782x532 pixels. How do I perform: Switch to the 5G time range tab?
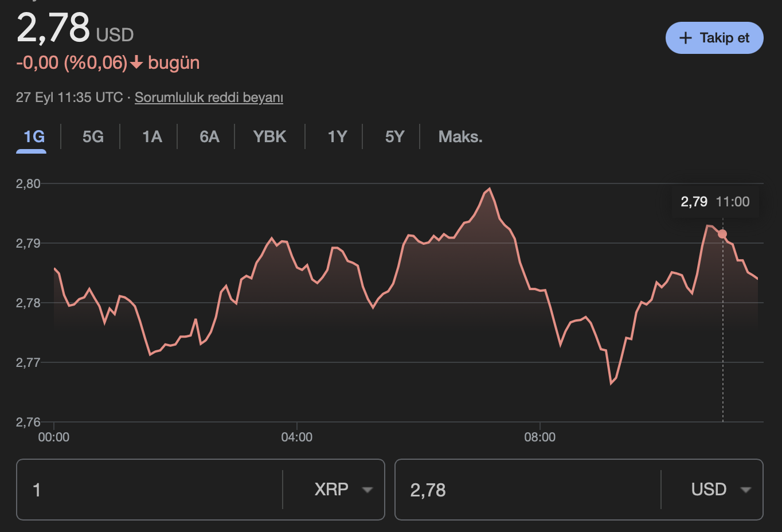point(93,136)
